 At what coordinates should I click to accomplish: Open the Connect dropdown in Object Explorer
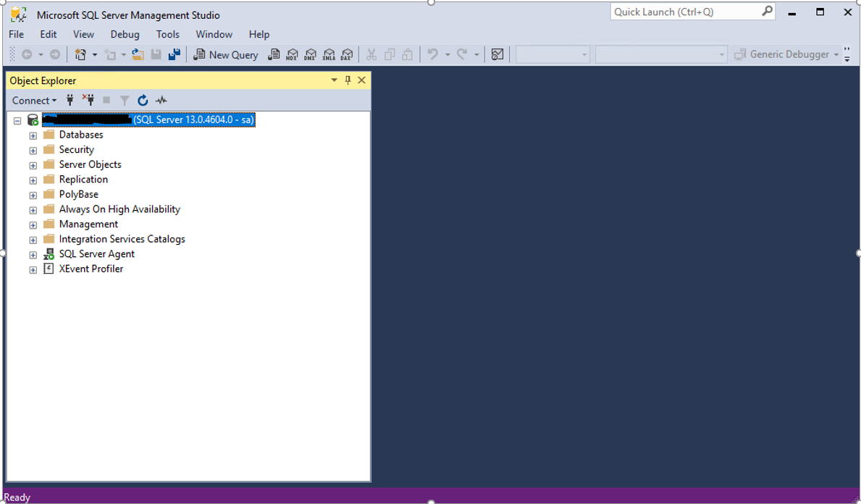coord(34,101)
